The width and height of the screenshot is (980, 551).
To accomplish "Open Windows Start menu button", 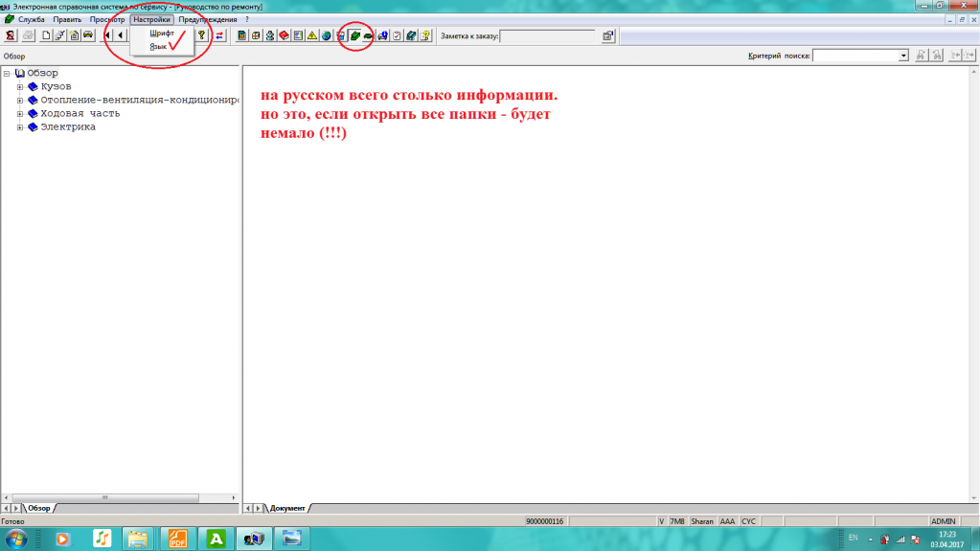I will (18, 539).
